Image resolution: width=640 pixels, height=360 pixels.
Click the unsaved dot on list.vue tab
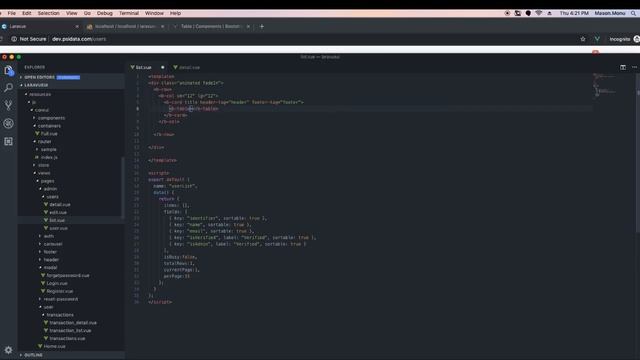coord(162,67)
